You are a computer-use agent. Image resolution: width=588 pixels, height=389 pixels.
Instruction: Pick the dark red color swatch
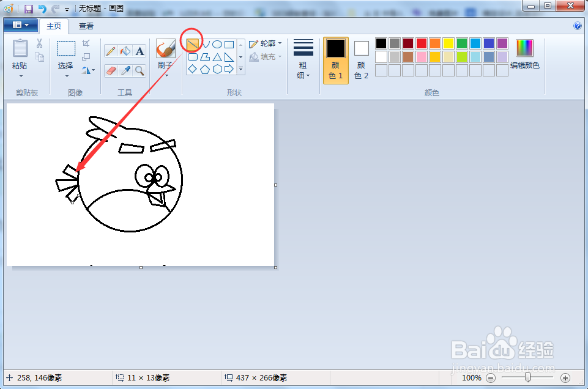408,43
